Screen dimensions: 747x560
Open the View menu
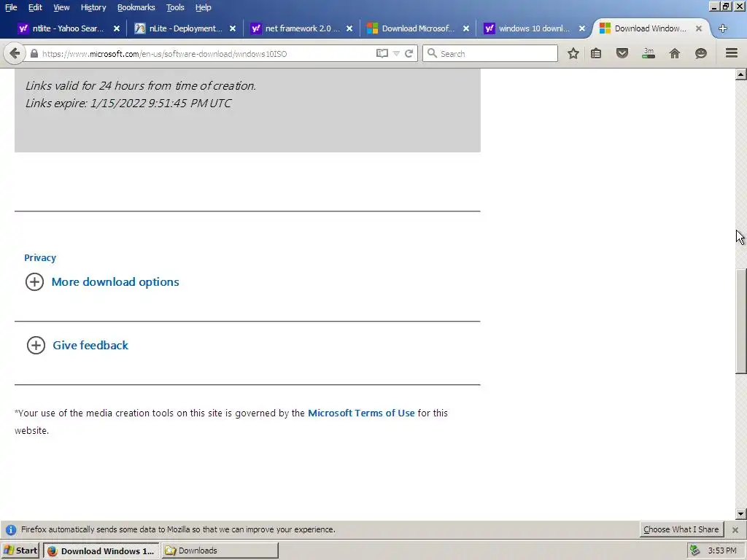(x=61, y=7)
